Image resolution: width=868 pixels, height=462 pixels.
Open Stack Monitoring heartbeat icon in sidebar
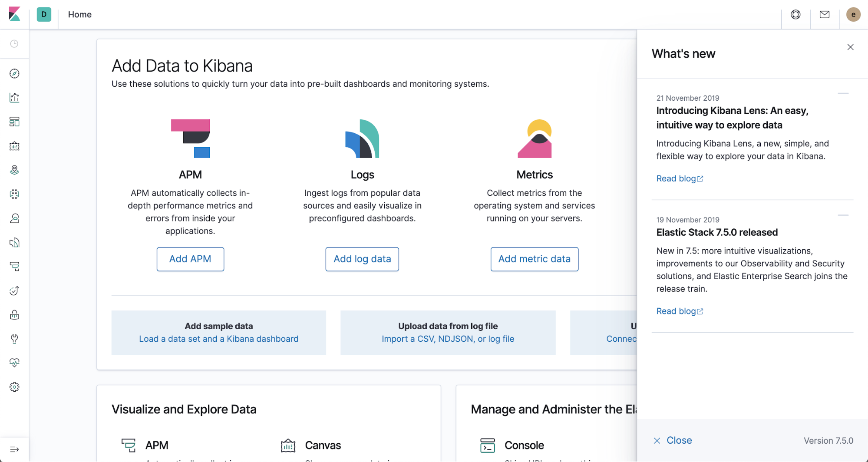pyautogui.click(x=14, y=363)
